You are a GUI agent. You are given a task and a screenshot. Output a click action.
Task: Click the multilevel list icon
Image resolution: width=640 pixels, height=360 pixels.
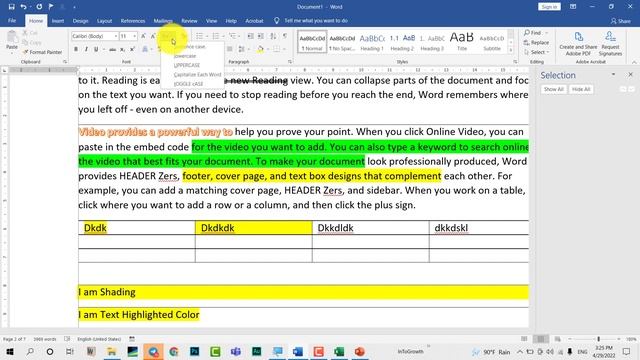[232, 36]
